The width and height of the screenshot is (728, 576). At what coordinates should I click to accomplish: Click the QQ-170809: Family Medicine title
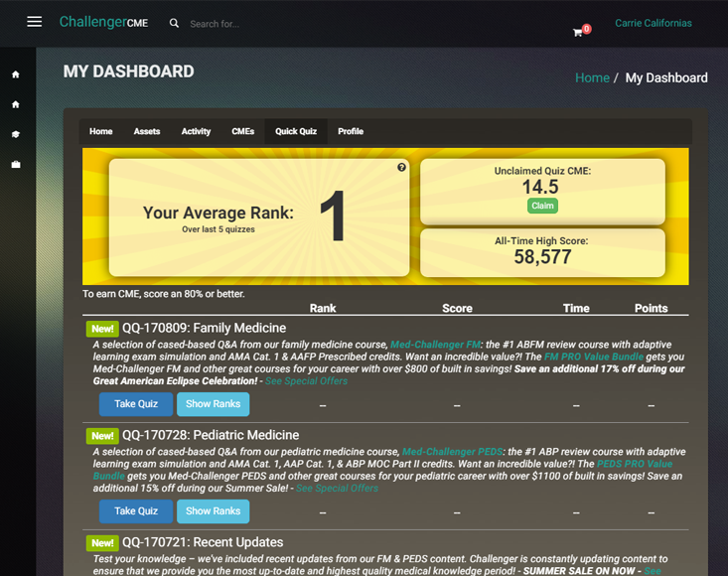(x=204, y=328)
